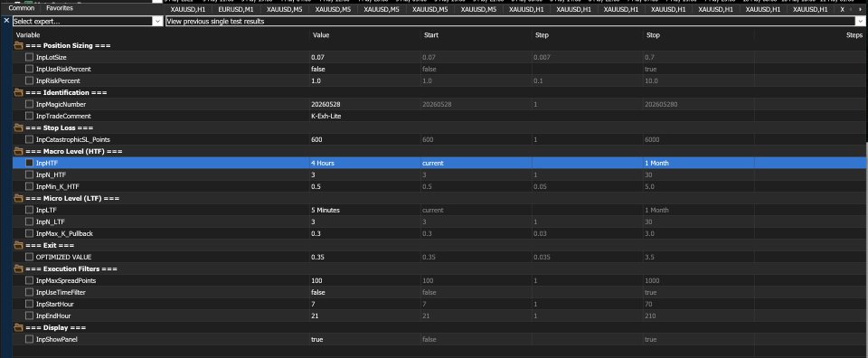Viewport: 868px width, 358px height.
Task: Click the Identification group folder icon
Action: click(18, 92)
